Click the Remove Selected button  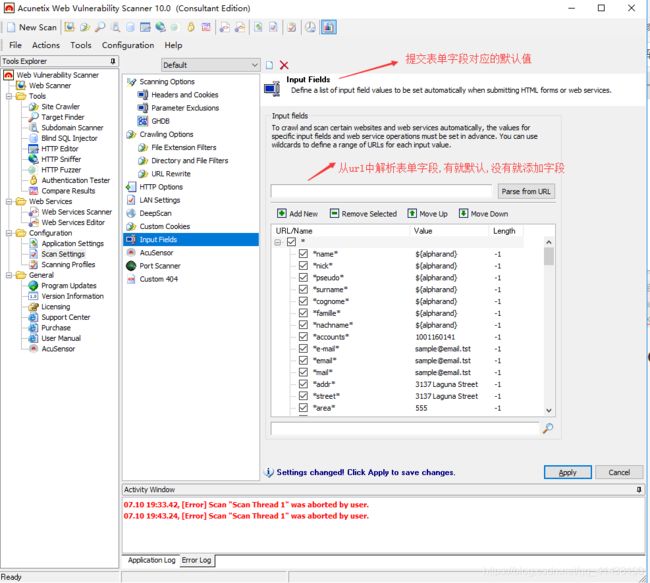[x=363, y=214]
